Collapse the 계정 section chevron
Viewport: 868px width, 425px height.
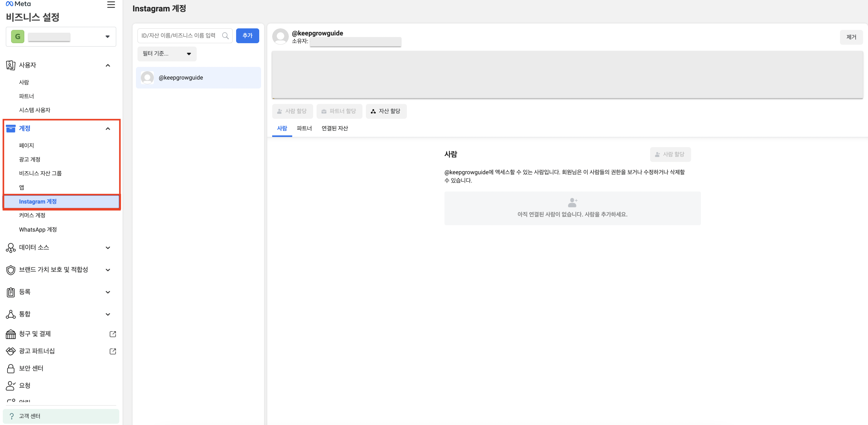pyautogui.click(x=108, y=128)
